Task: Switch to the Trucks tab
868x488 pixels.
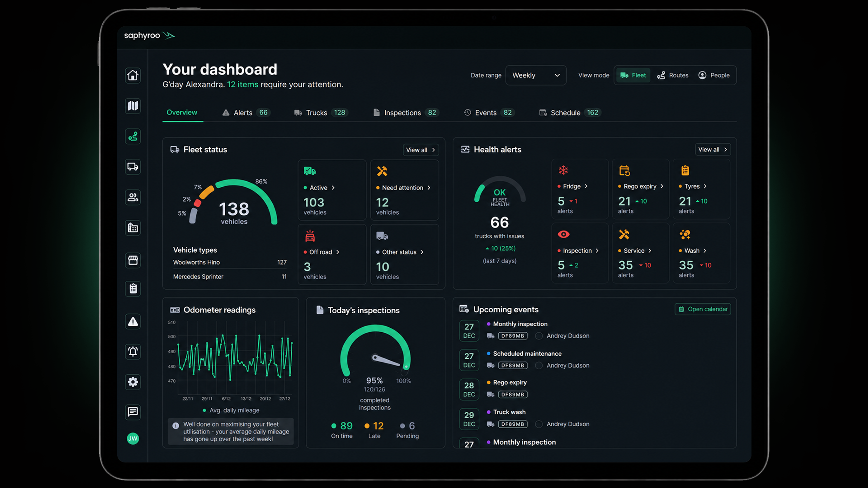Action: [321, 113]
